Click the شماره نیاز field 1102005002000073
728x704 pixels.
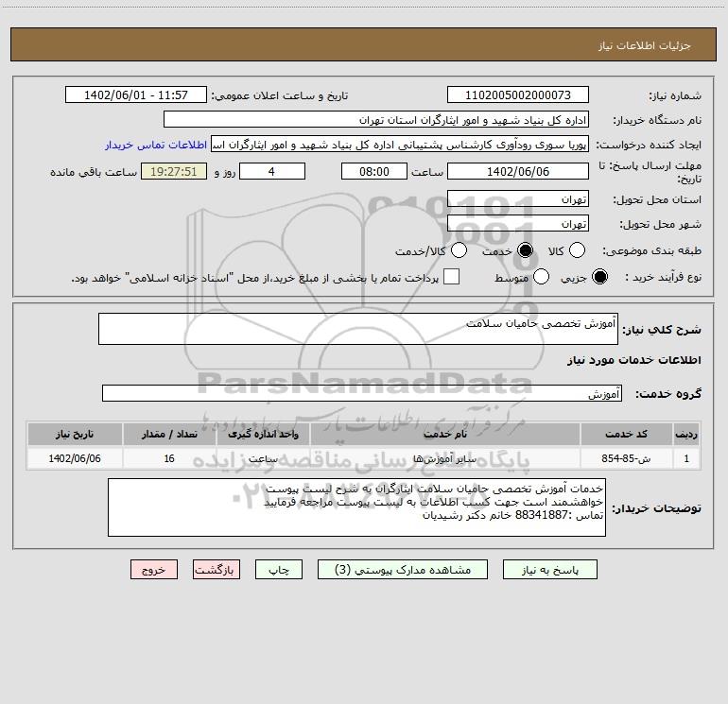point(518,94)
